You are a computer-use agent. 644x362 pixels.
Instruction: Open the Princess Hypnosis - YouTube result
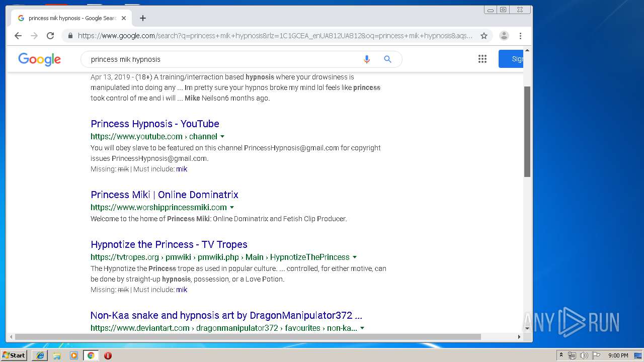[155, 124]
